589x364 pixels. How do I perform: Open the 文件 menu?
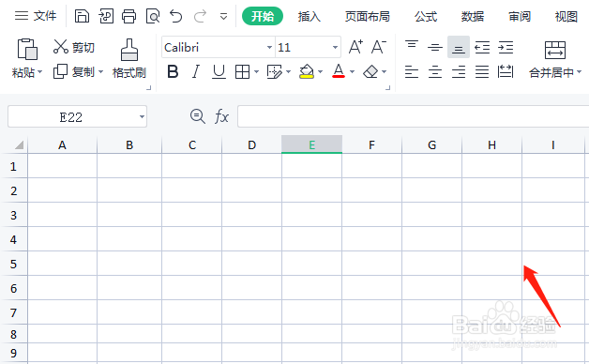(36, 16)
